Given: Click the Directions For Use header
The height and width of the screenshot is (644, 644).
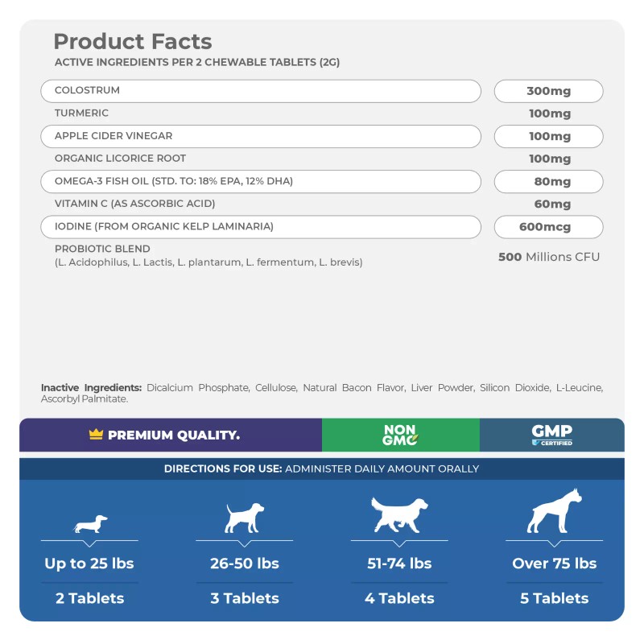Looking at the screenshot, I should click(321, 469).
